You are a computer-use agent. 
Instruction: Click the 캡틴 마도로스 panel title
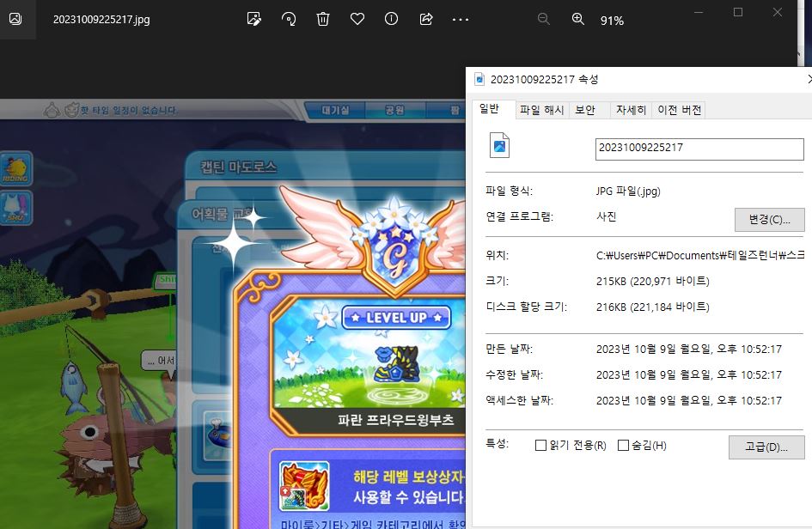click(239, 167)
